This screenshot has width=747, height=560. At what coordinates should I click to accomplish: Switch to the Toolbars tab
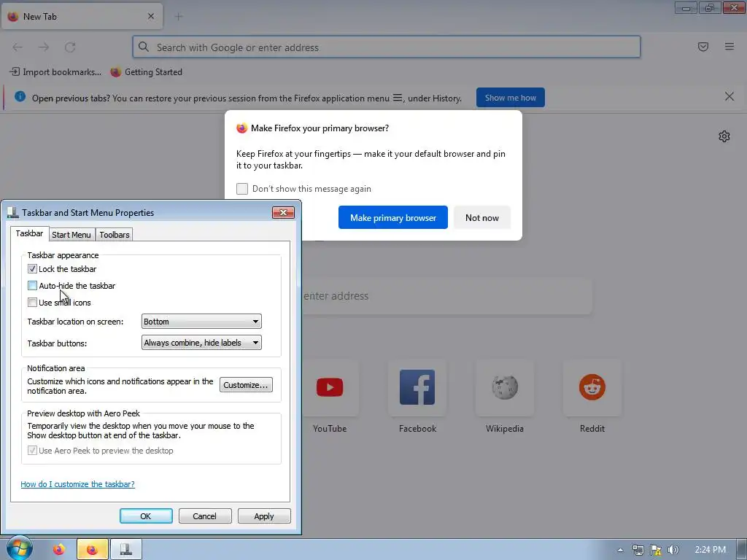115,235
